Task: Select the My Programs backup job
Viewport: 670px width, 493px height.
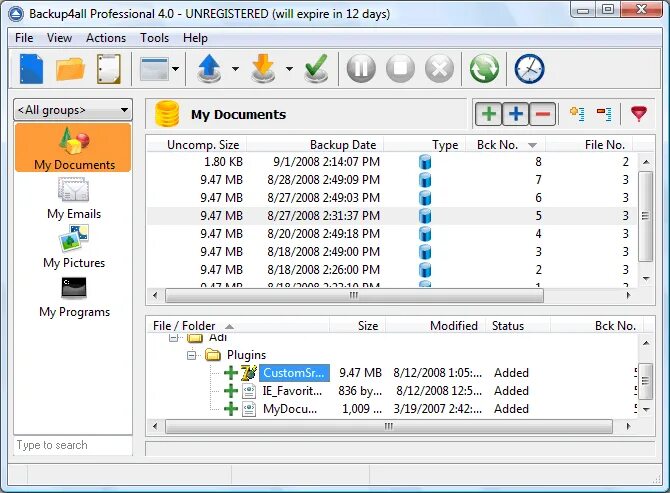Action: pyautogui.click(x=74, y=297)
